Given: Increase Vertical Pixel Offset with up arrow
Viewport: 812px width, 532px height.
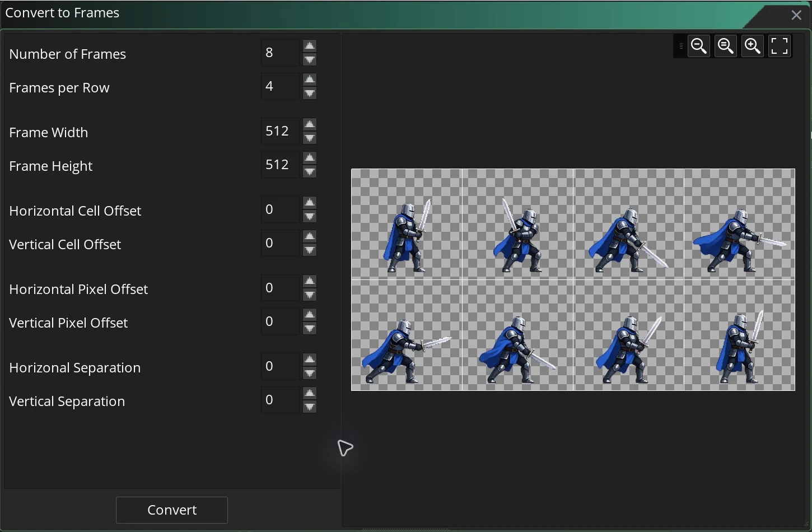Looking at the screenshot, I should point(310,315).
